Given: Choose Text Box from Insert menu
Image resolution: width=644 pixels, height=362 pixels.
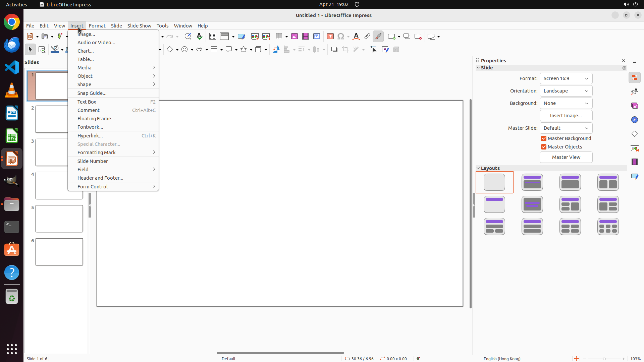Looking at the screenshot, I should click(87, 102).
